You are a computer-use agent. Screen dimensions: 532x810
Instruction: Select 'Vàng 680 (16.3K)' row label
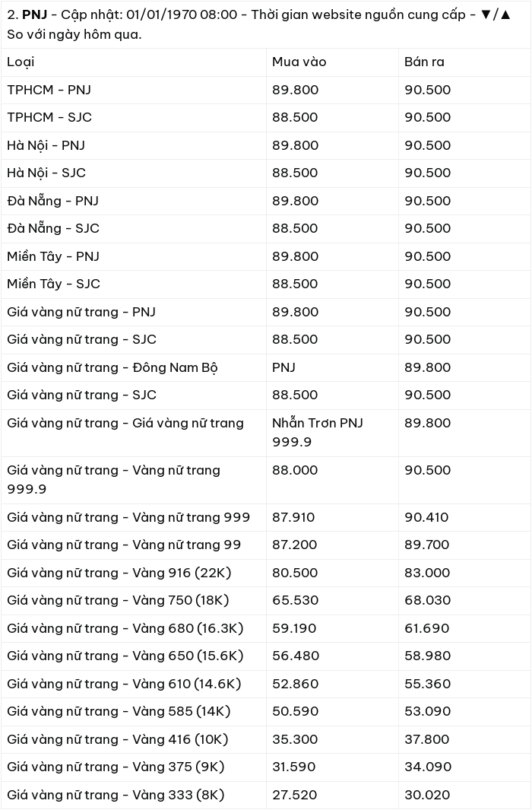125,629
